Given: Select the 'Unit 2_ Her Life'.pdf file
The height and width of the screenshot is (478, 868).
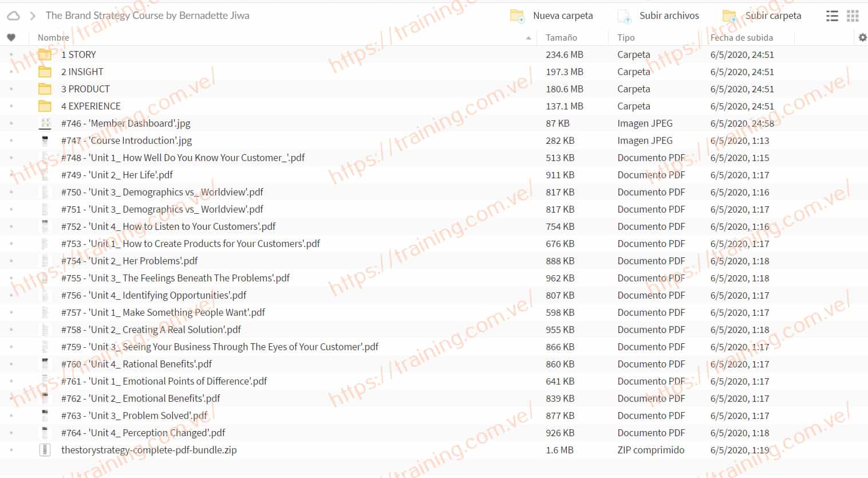Looking at the screenshot, I should [117, 175].
